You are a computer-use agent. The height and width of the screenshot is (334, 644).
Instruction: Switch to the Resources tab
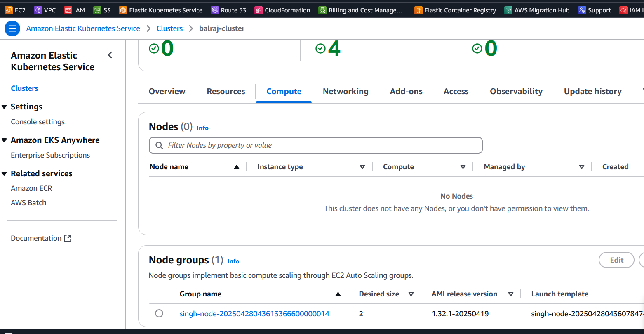226,91
